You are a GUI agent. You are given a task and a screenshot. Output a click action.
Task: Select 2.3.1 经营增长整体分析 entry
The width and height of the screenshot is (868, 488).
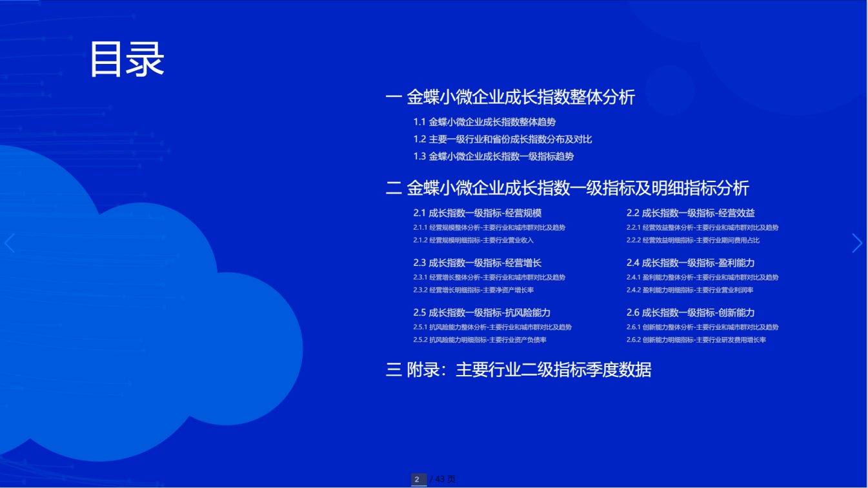coord(489,277)
